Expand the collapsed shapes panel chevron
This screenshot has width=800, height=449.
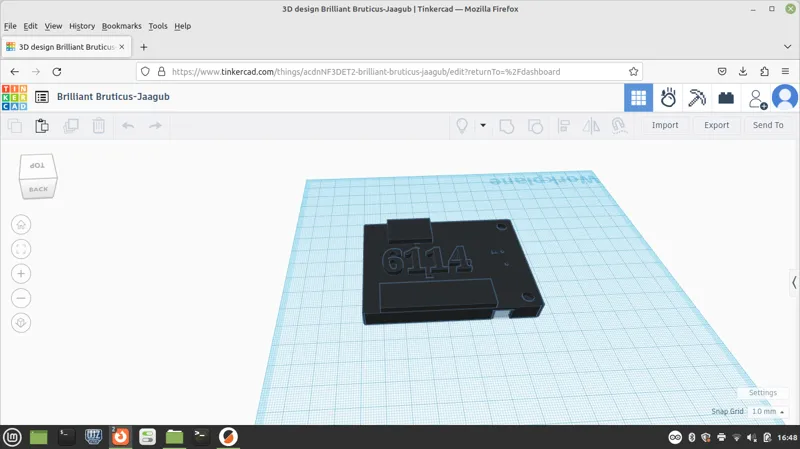pos(794,282)
